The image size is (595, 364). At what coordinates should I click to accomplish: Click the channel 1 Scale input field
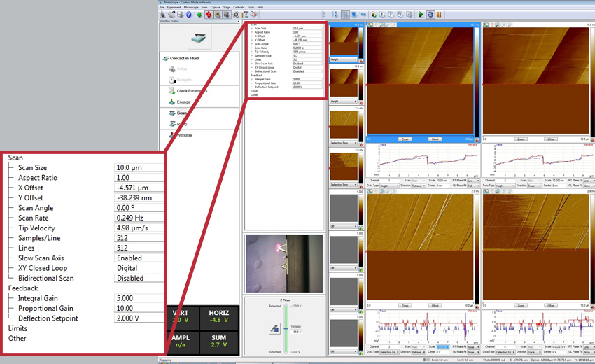click(x=443, y=181)
